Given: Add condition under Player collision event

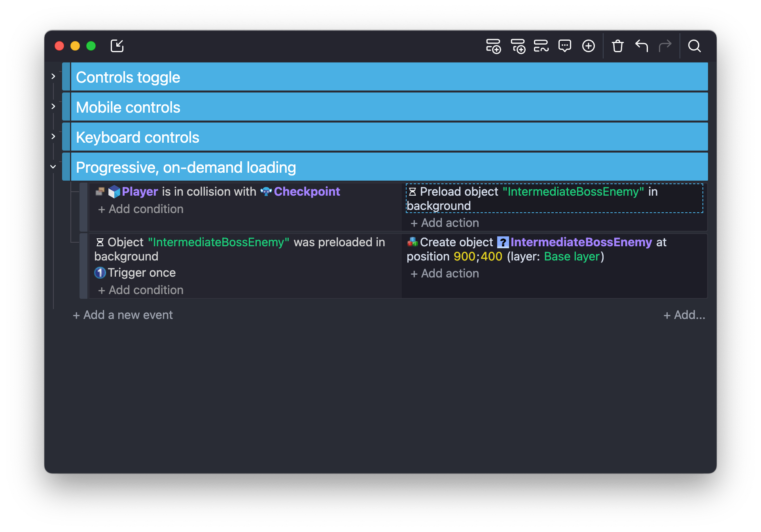Looking at the screenshot, I should pyautogui.click(x=141, y=209).
